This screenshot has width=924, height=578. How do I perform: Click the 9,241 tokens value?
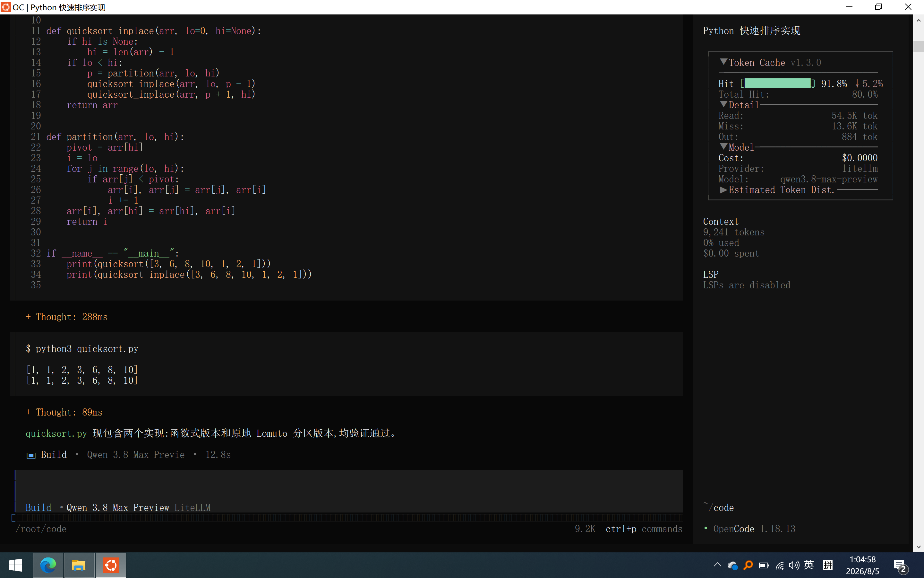point(734,232)
